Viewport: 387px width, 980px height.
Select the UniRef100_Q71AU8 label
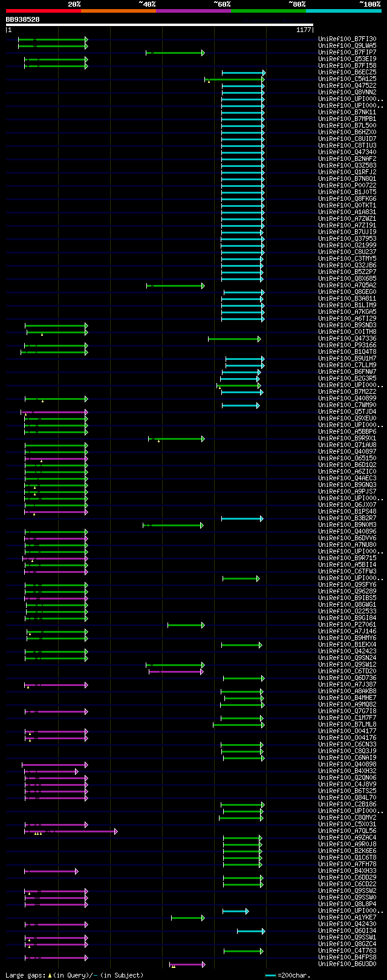pyautogui.click(x=347, y=445)
